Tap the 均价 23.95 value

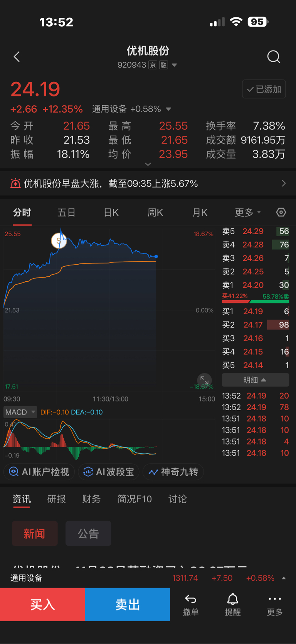pos(173,154)
